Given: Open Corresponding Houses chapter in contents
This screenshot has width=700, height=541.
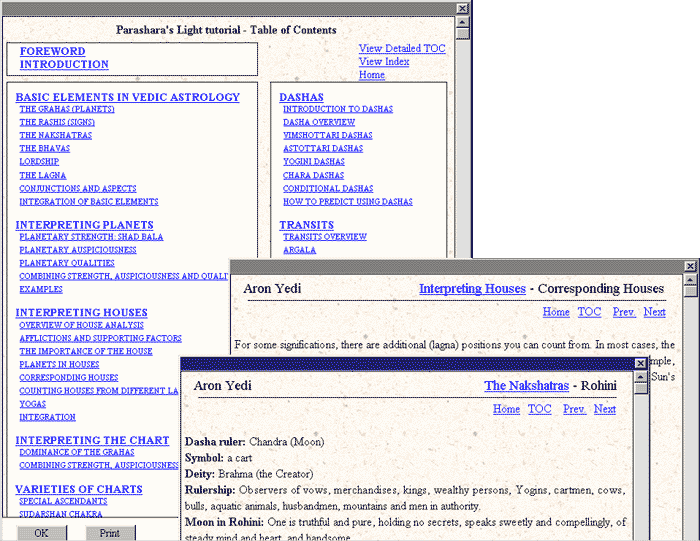Looking at the screenshot, I should click(69, 378).
